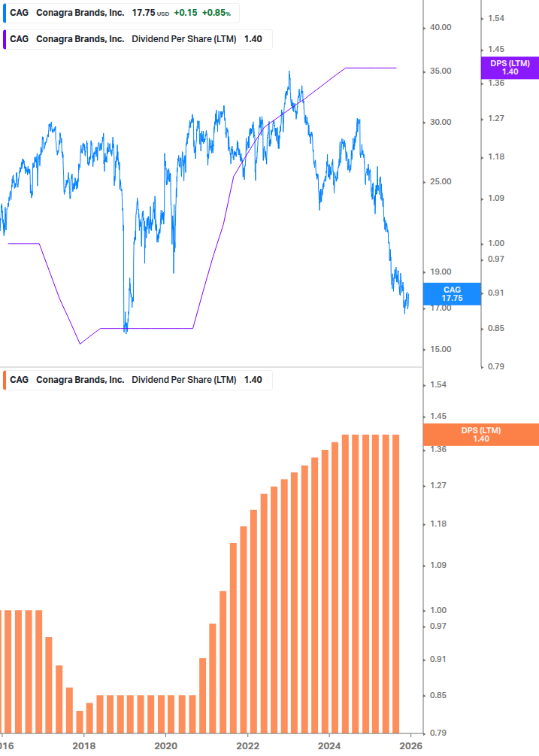Viewport: 539px width, 756px height.
Task: Click the last orange dividend bar in 2025
Action: pyautogui.click(x=396, y=584)
